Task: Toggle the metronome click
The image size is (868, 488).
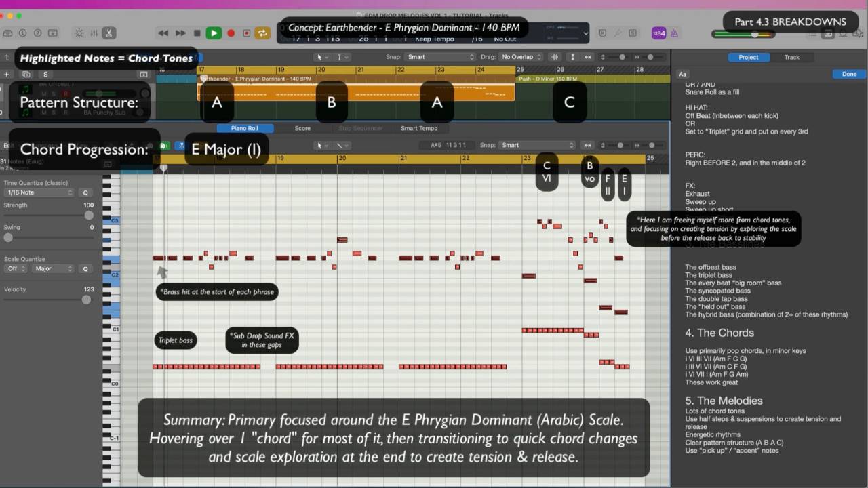Action: click(x=675, y=33)
